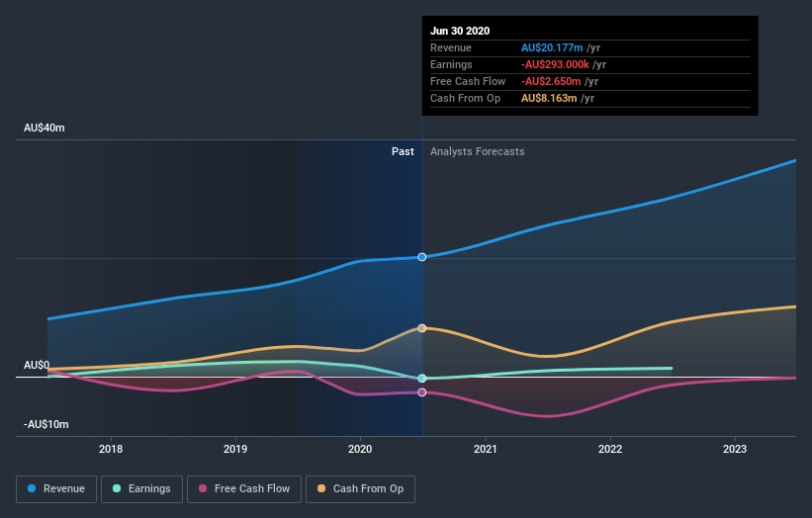Click the Free Cash Flow label in tooltip
Screen dimensions: 812x518
468,81
